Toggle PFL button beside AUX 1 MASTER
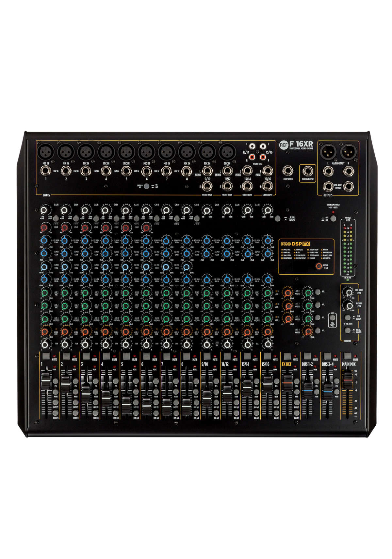The image size is (392, 559). tap(318, 292)
